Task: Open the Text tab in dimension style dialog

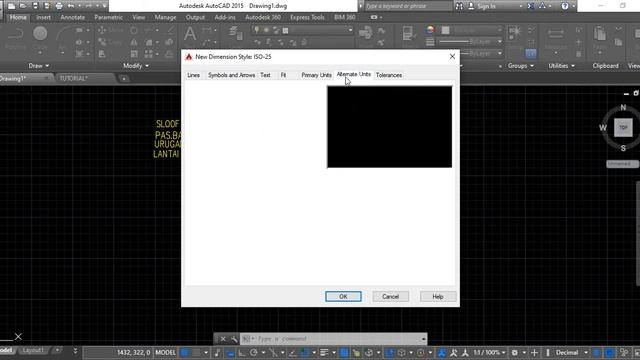Action: 265,75
